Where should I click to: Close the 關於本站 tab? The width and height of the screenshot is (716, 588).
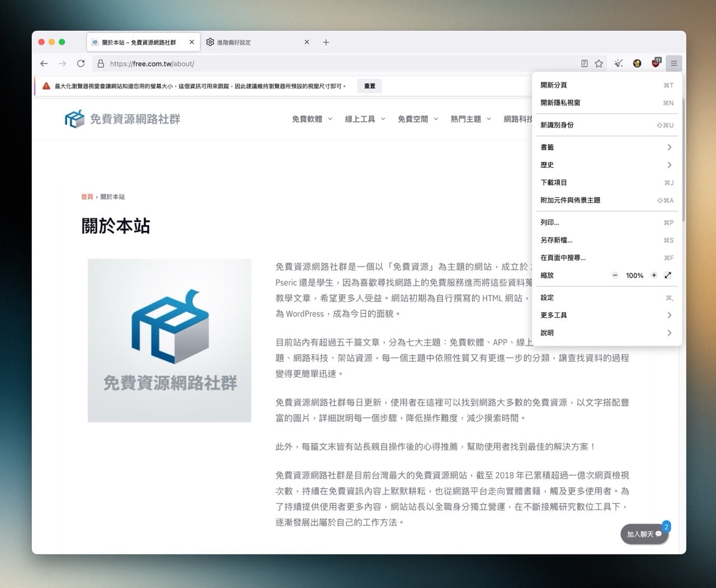click(191, 42)
